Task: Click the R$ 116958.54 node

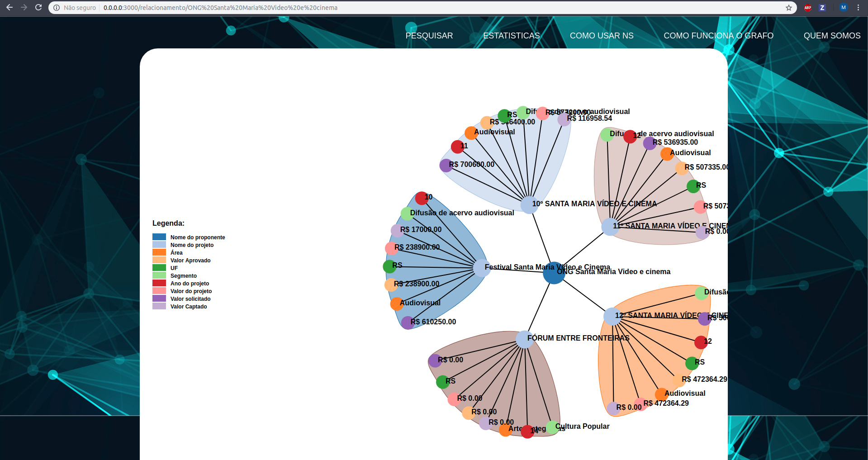Action: (564, 119)
